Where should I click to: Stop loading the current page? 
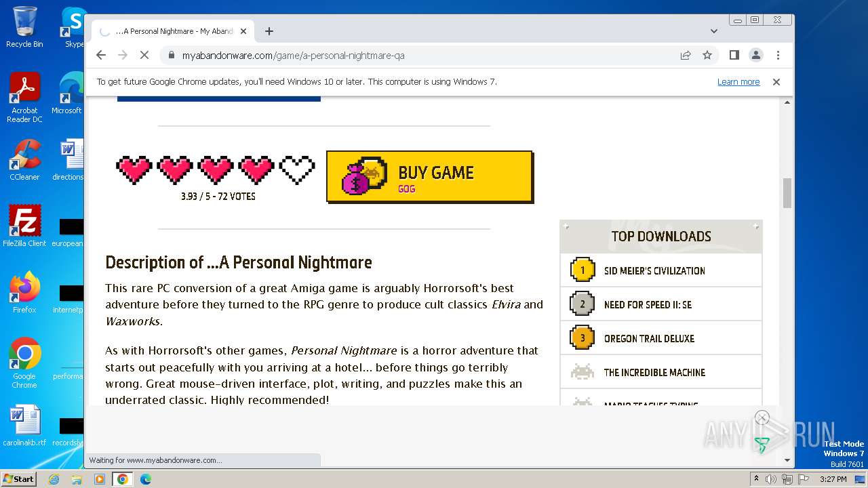click(x=144, y=55)
